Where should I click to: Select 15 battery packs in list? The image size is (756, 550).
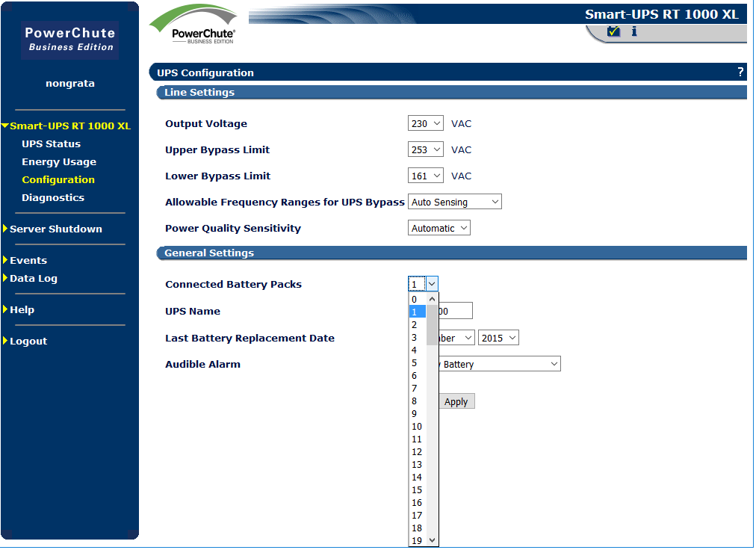(418, 489)
